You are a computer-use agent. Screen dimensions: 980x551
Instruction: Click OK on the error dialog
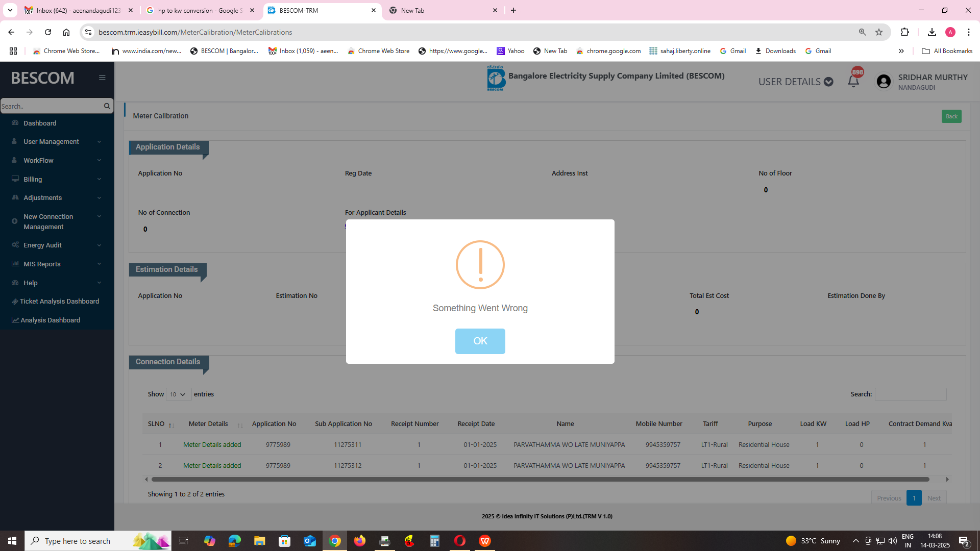(x=480, y=341)
